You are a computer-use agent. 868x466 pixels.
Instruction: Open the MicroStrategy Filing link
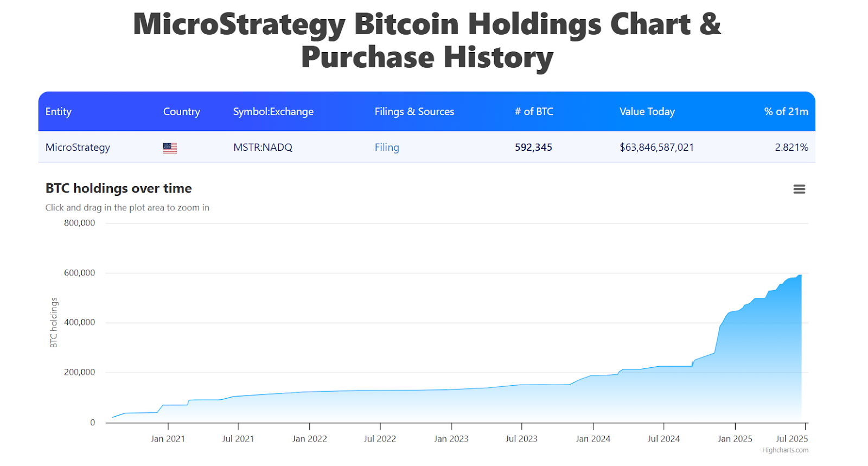[x=387, y=148]
